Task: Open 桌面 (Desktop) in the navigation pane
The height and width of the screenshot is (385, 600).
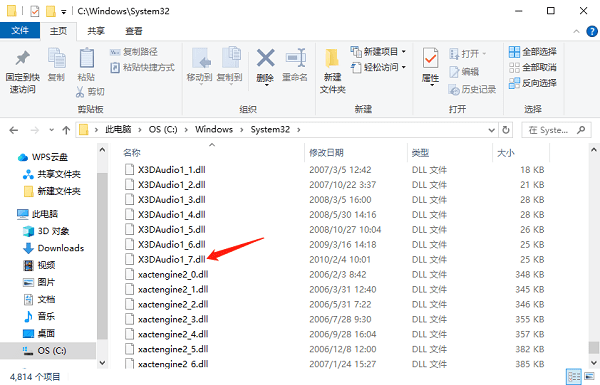Action: click(39, 333)
